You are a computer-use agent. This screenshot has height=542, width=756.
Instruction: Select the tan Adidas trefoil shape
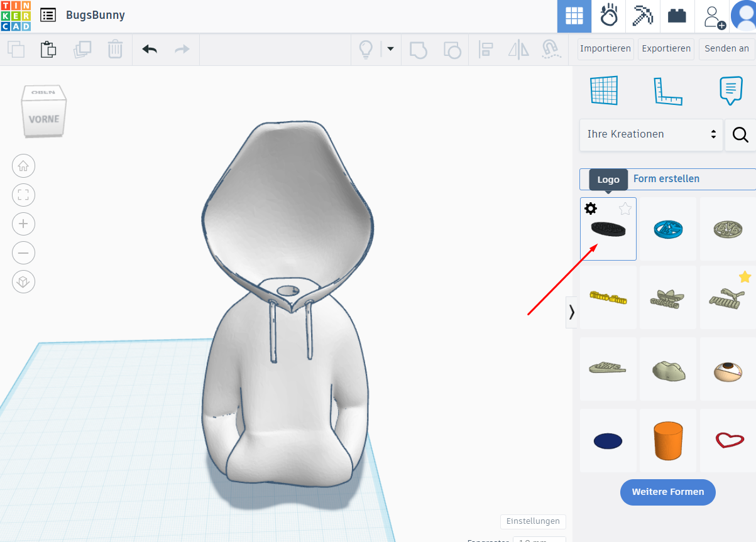click(668, 297)
